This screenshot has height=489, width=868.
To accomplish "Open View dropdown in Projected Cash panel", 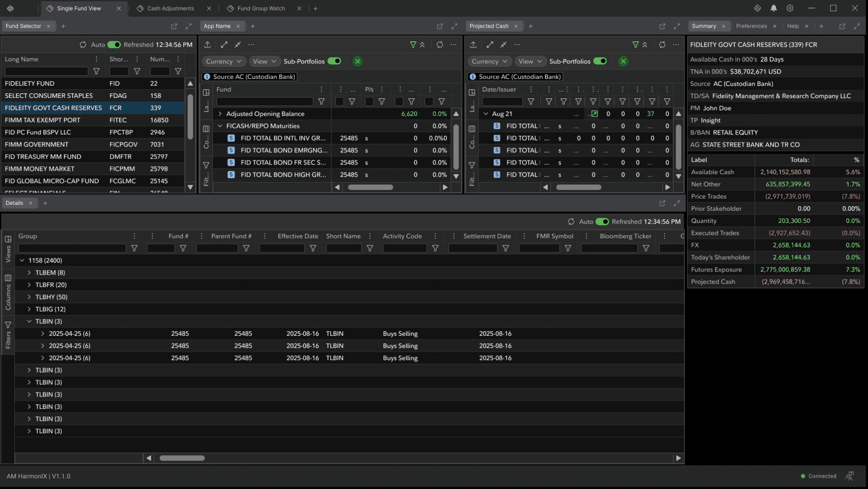I will coord(530,61).
